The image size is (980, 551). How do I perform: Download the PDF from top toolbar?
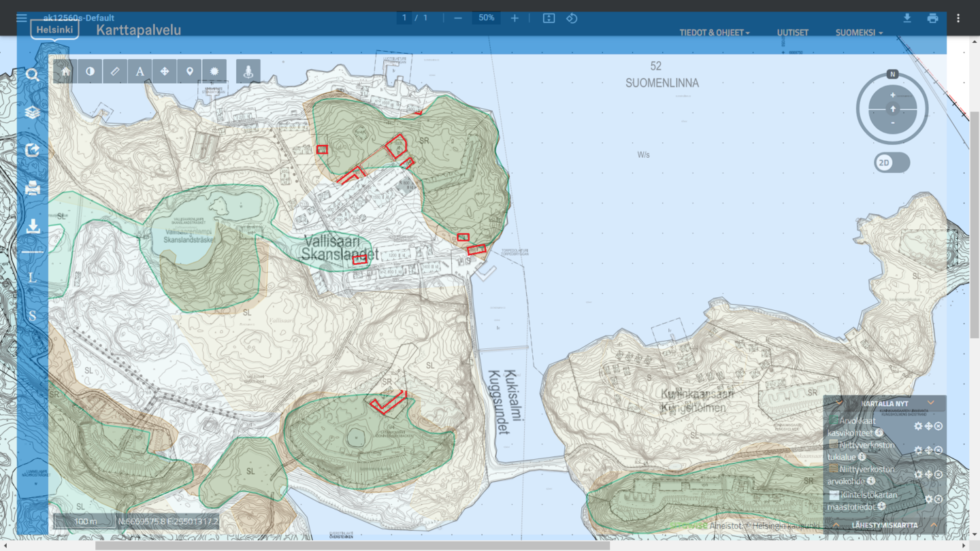pos(907,18)
